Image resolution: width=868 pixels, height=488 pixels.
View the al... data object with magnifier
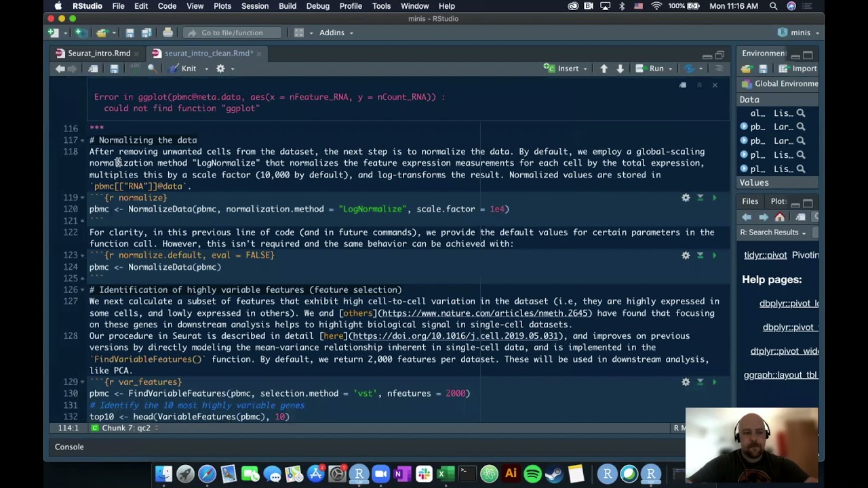(801, 113)
